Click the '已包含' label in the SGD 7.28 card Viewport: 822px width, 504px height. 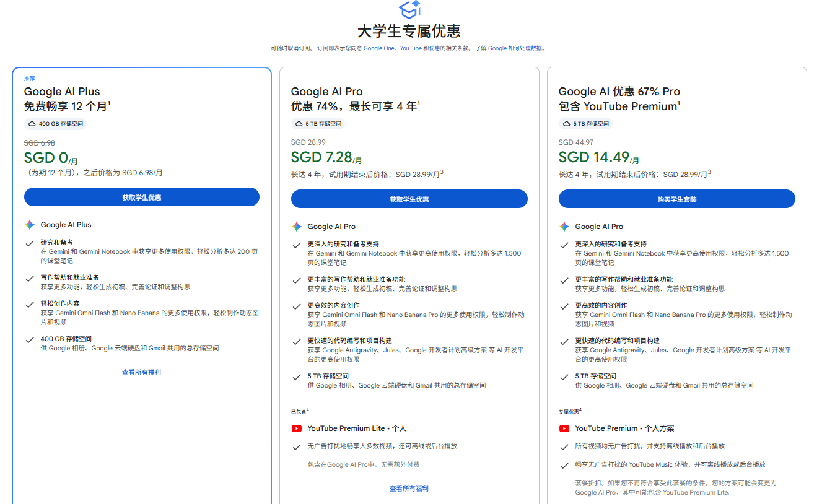pos(300,411)
